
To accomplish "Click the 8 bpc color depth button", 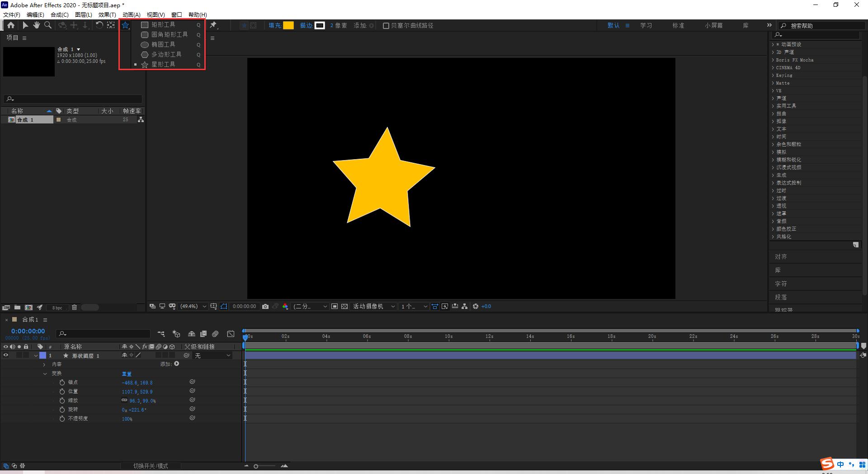I will coord(57,308).
